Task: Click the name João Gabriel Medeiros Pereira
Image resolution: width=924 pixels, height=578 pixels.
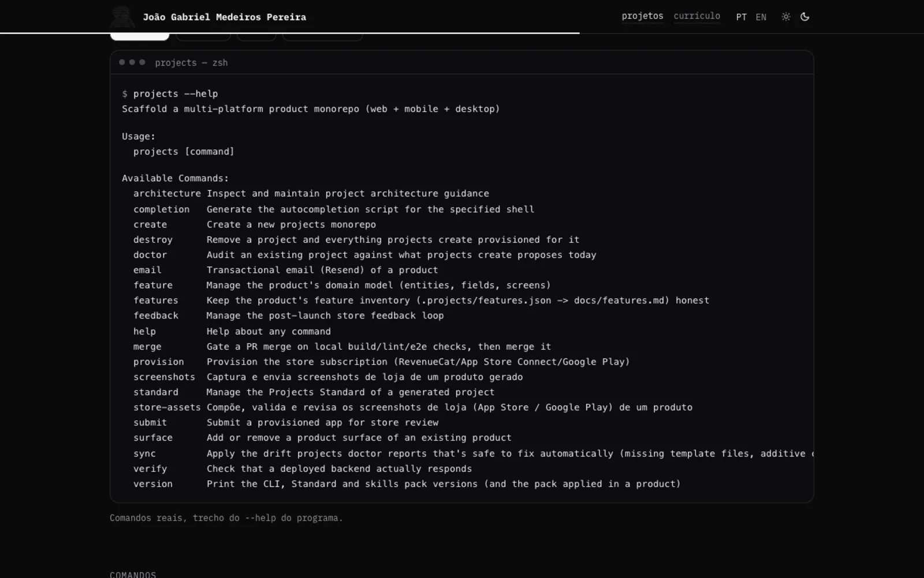Action: click(225, 17)
